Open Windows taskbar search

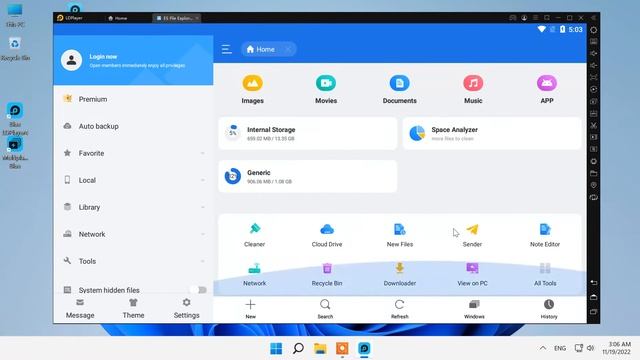pos(298,348)
